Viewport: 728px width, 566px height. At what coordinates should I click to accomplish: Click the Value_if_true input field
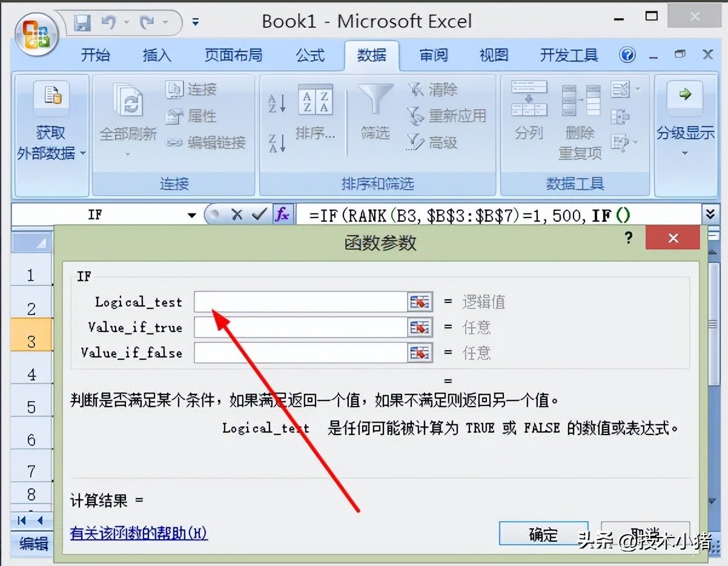[x=300, y=327]
